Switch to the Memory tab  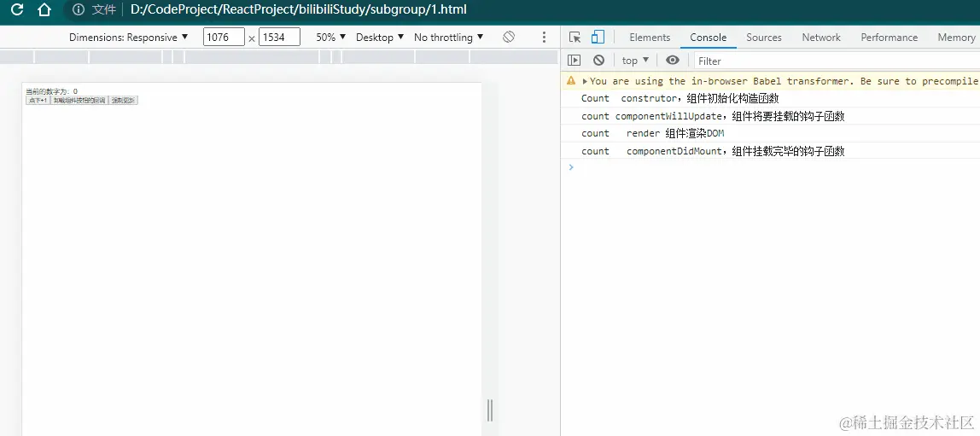(956, 38)
